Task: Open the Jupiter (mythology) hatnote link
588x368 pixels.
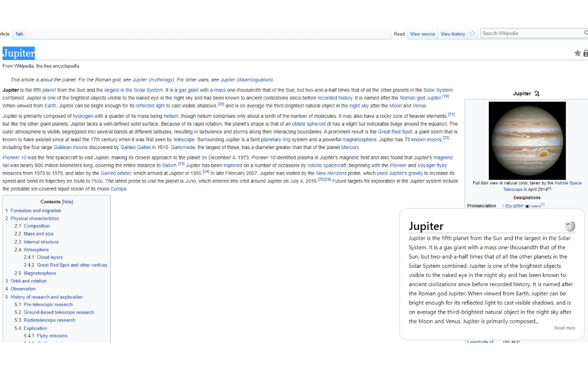Action: [x=153, y=80]
